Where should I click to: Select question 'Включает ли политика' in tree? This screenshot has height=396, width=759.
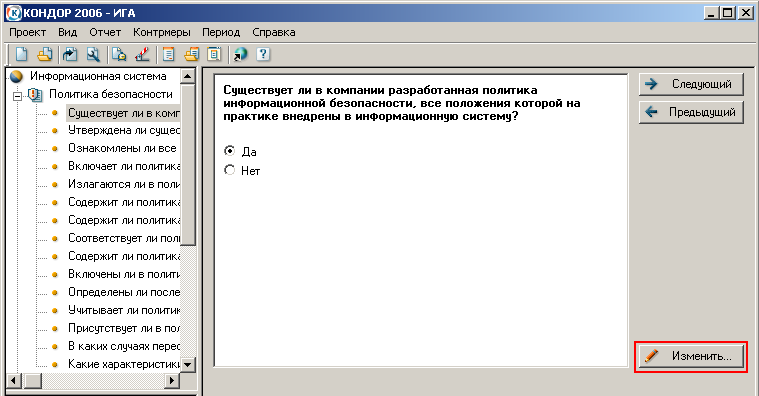123,166
